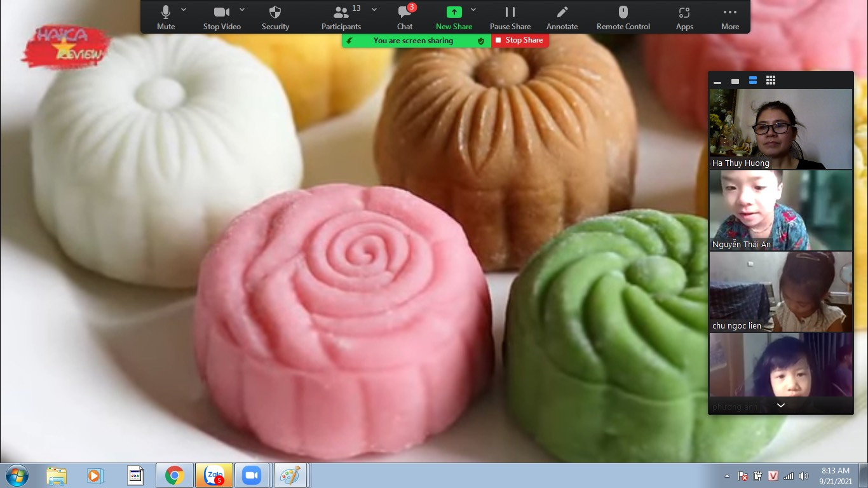The image size is (868, 488).
Task: Open the More options menu
Action: point(730,17)
